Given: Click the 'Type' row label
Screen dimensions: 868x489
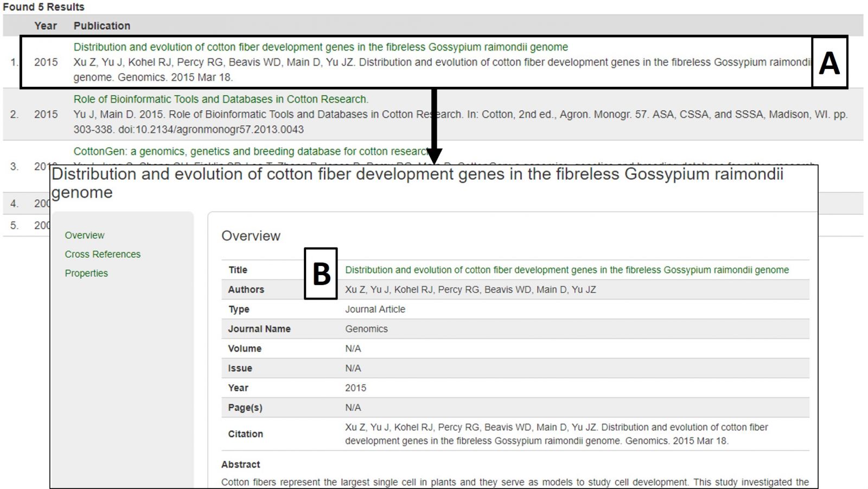Looking at the screenshot, I should point(239,309).
